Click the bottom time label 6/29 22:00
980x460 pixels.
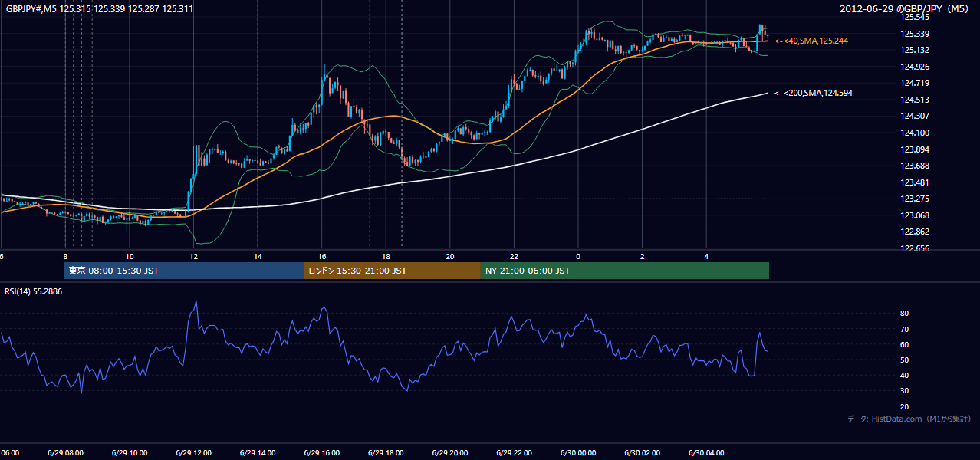[513, 453]
